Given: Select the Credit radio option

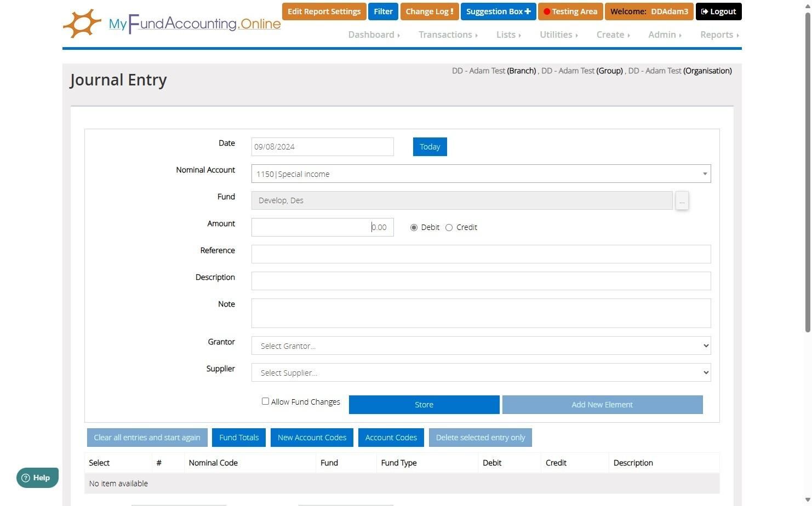Looking at the screenshot, I should [449, 227].
